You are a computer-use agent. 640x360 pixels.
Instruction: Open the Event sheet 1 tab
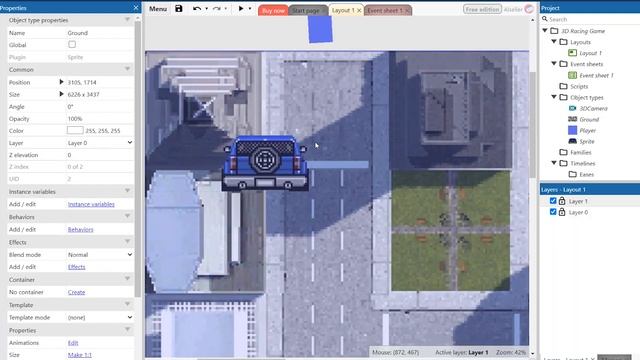click(384, 11)
